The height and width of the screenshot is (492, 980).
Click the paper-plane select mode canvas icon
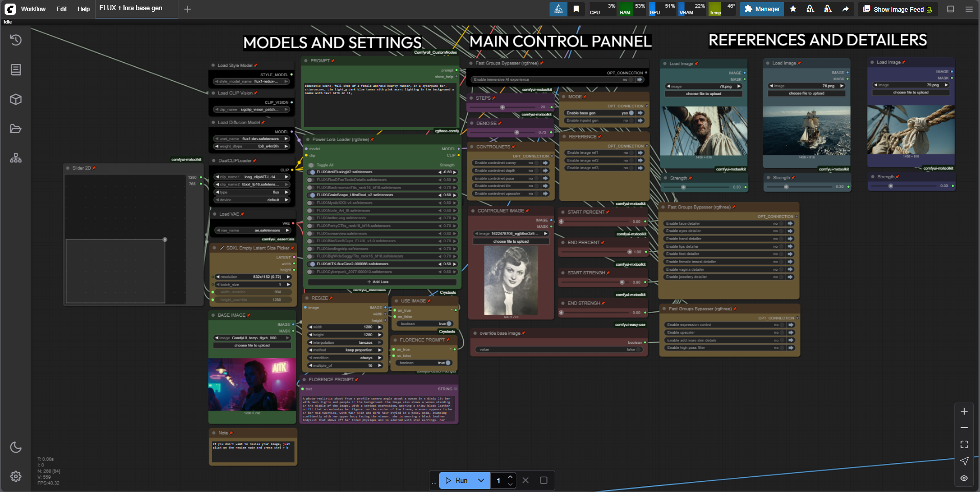(964, 461)
